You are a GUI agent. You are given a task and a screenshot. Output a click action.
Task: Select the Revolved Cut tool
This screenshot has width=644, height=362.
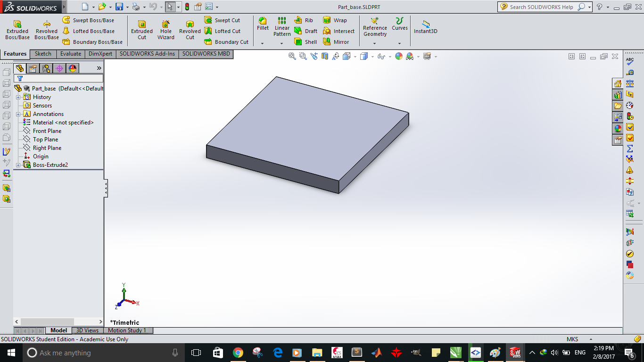pos(190,30)
